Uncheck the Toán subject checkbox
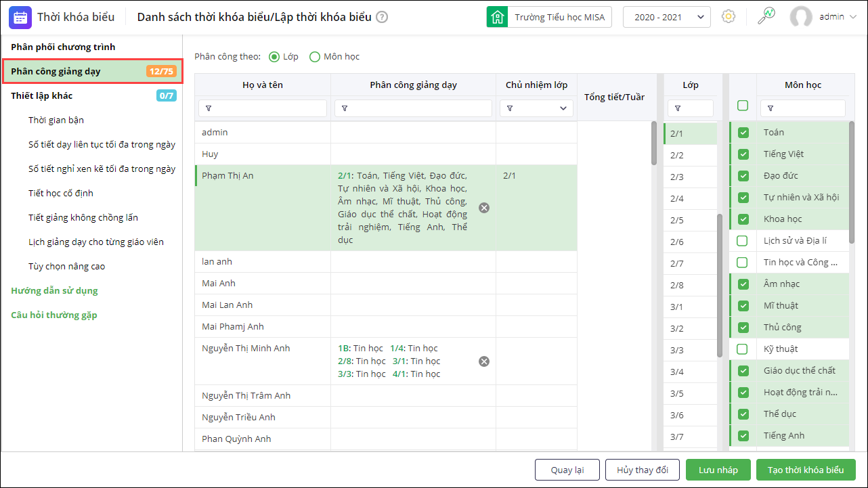 (743, 133)
